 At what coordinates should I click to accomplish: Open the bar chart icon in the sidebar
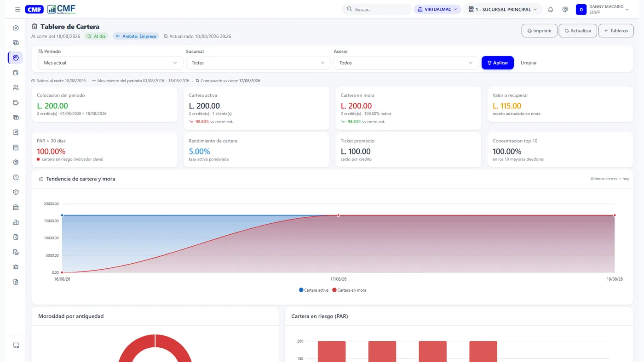click(x=16, y=222)
